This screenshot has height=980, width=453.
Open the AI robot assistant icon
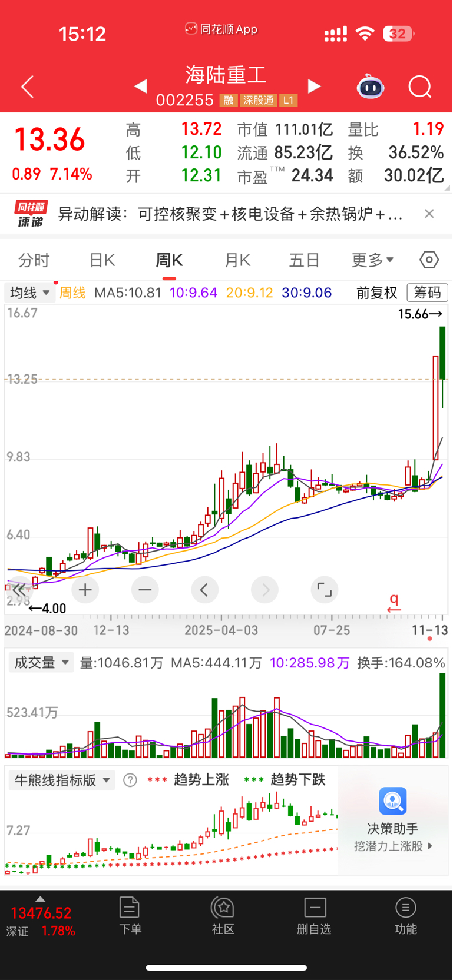point(371,87)
